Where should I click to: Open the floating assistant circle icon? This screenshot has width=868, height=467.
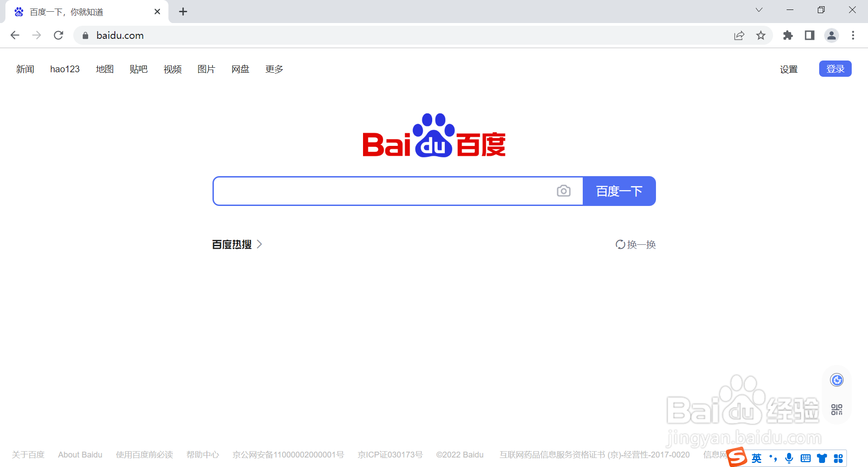[837, 380]
